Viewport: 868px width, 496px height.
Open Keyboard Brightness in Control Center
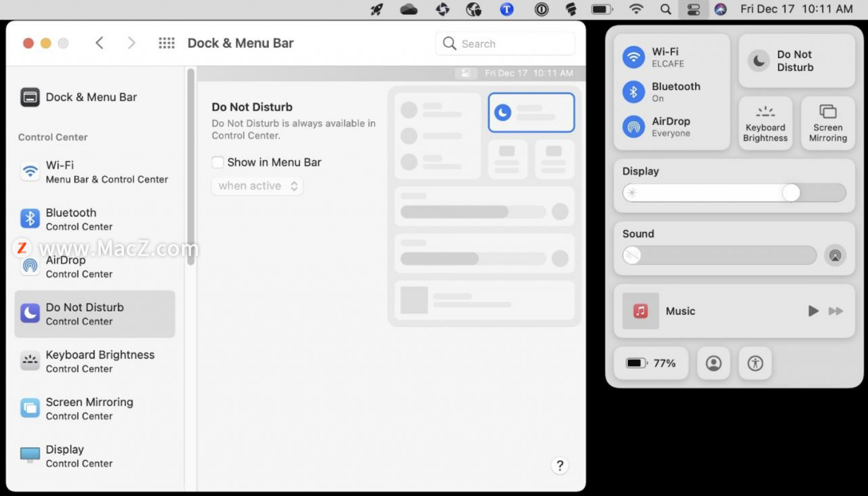point(766,123)
